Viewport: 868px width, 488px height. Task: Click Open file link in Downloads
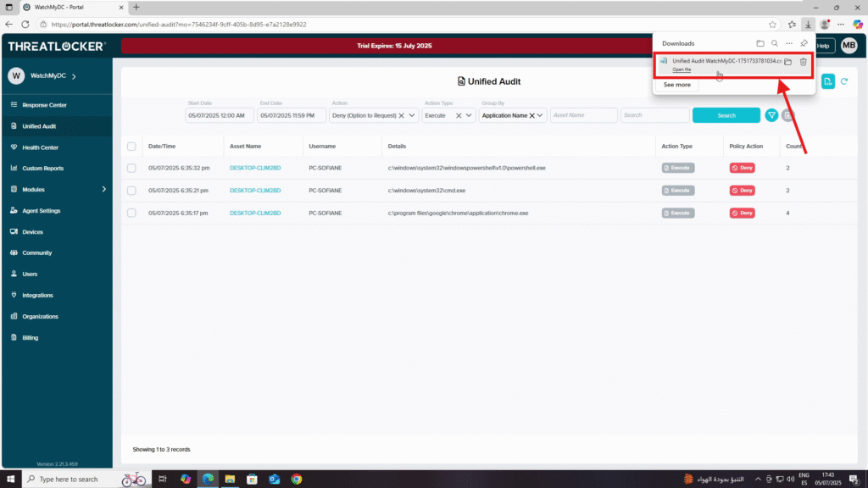coord(682,69)
